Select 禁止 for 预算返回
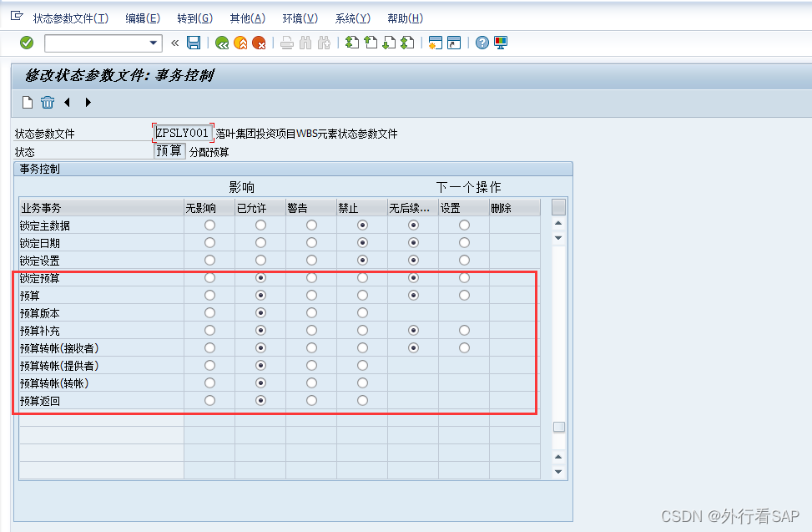The width and height of the screenshot is (812, 532). coord(362,400)
